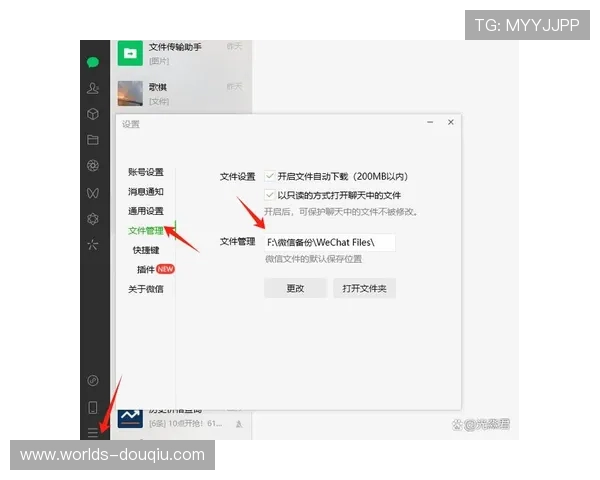This screenshot has width=600, height=480.
Task: Select 账号设置 in settings menu
Action: 146,172
